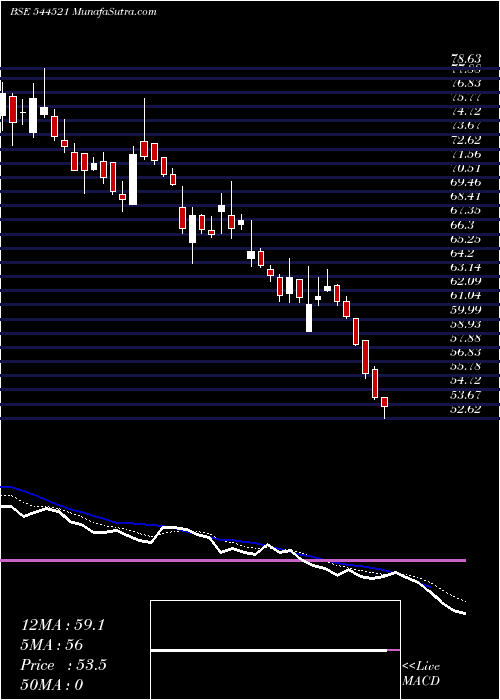Select the 55.78 price axis label
Viewport: 500px width, 700px height.
coord(466,366)
